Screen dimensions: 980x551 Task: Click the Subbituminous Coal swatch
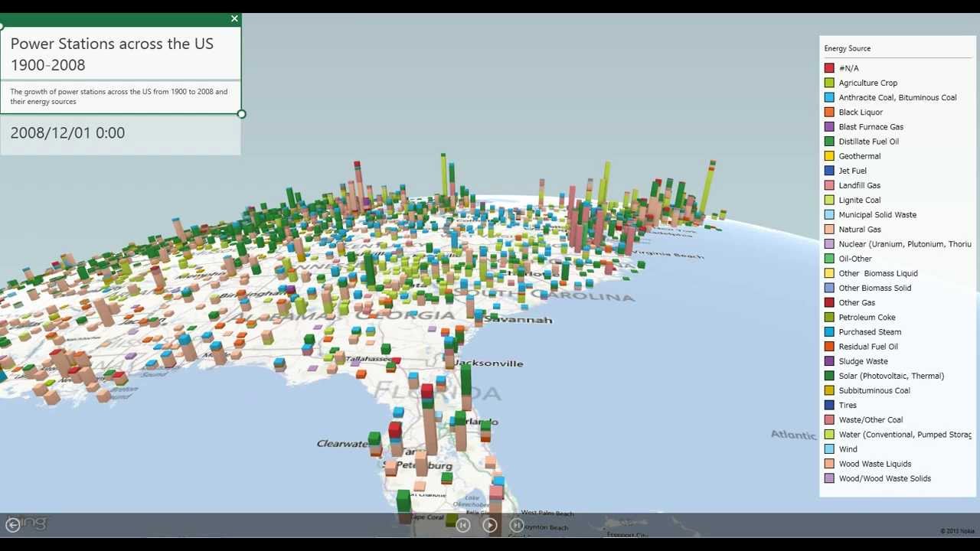point(829,390)
